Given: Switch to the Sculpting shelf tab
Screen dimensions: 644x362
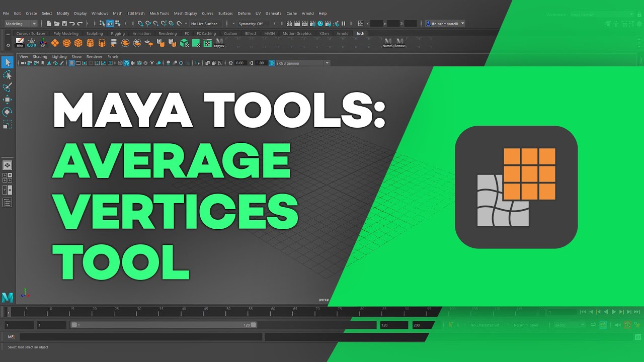Looking at the screenshot, I should (x=95, y=34).
